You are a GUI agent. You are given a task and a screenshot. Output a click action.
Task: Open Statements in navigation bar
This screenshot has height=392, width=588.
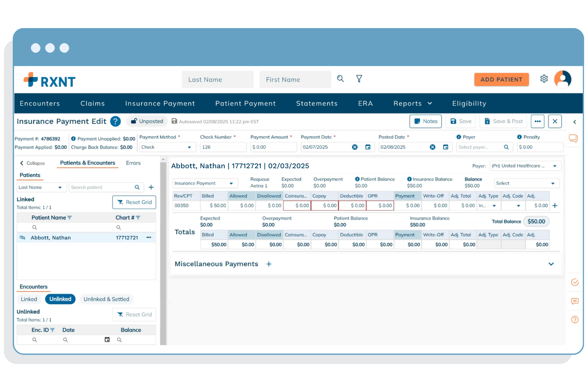pos(317,104)
